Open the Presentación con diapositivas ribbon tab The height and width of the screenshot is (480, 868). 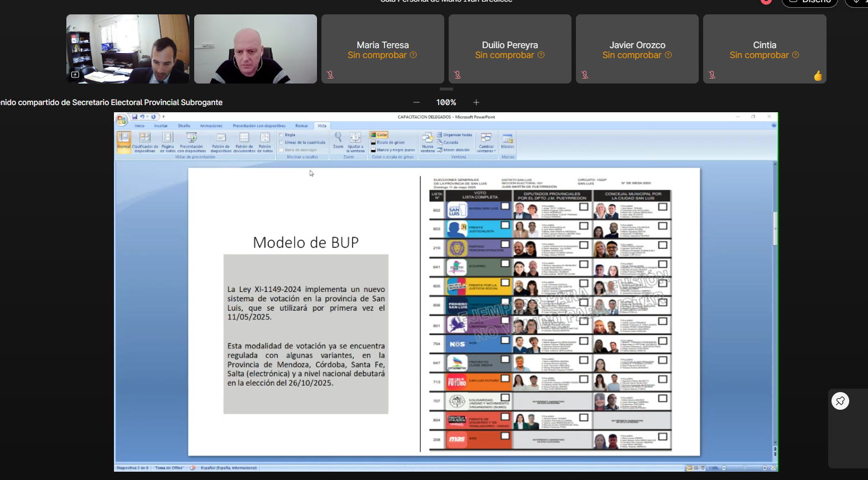pos(259,126)
